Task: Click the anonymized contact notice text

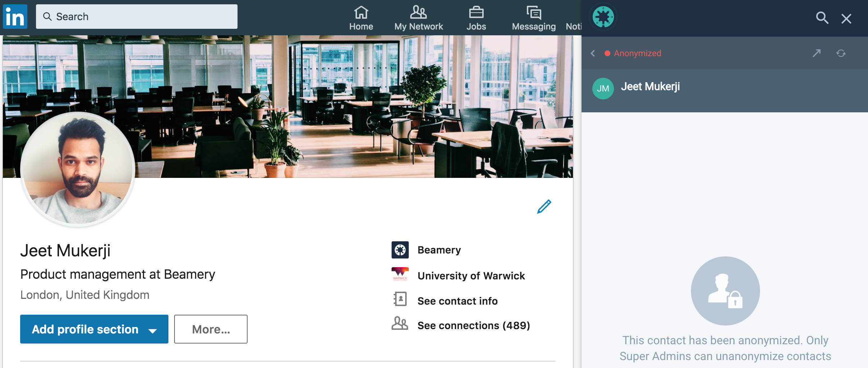Action: tap(725, 348)
